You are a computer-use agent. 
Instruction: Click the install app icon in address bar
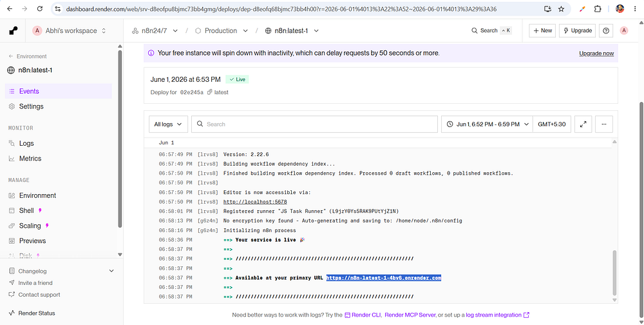(x=547, y=8)
